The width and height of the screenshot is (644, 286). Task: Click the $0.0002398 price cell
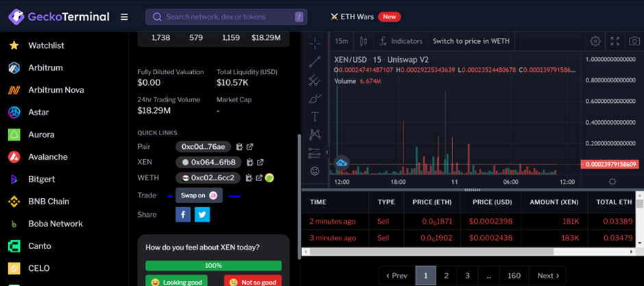491,222
